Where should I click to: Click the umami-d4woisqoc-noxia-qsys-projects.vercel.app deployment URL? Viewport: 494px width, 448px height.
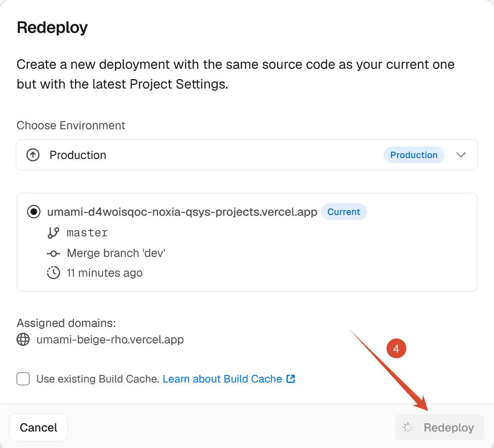click(182, 212)
